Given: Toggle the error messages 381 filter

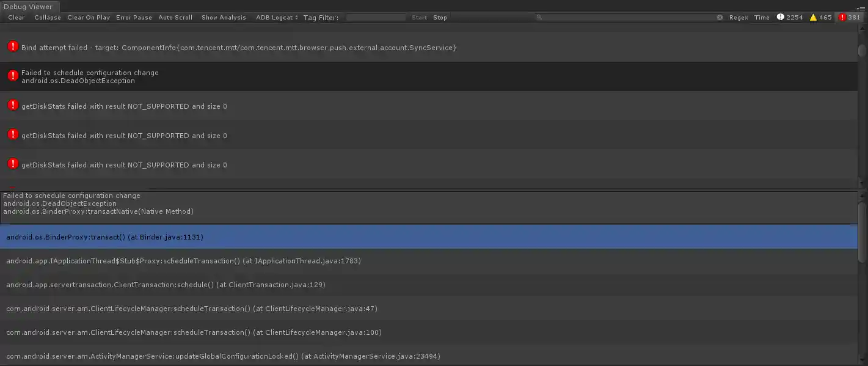Looking at the screenshot, I should (x=850, y=17).
